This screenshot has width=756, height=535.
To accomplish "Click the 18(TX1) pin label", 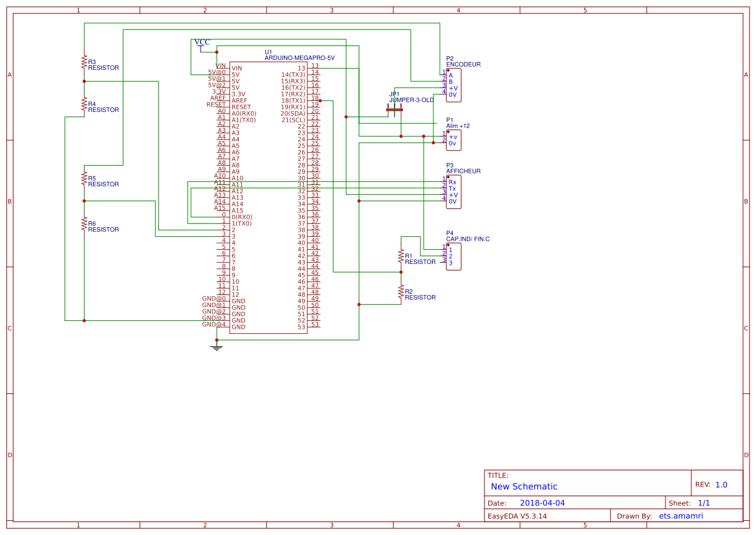I will 293,101.
